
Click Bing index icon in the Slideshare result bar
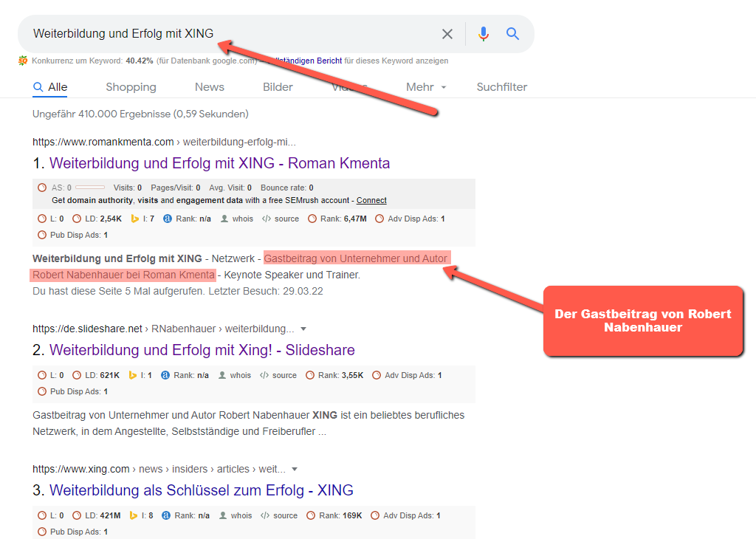tap(135, 375)
